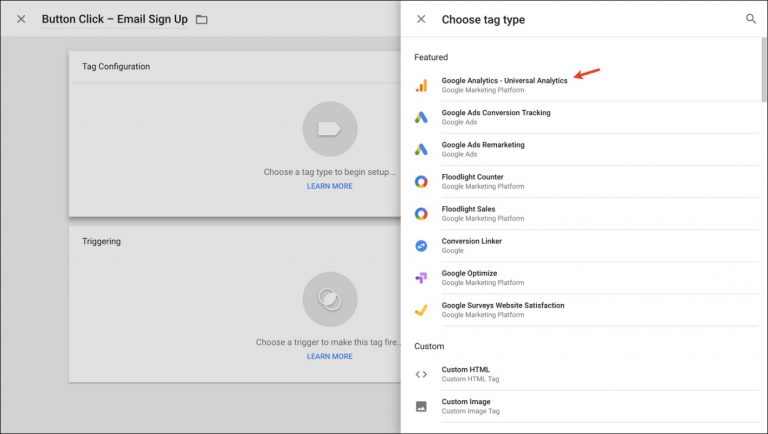Click LEARN MORE under Triggering

point(329,356)
